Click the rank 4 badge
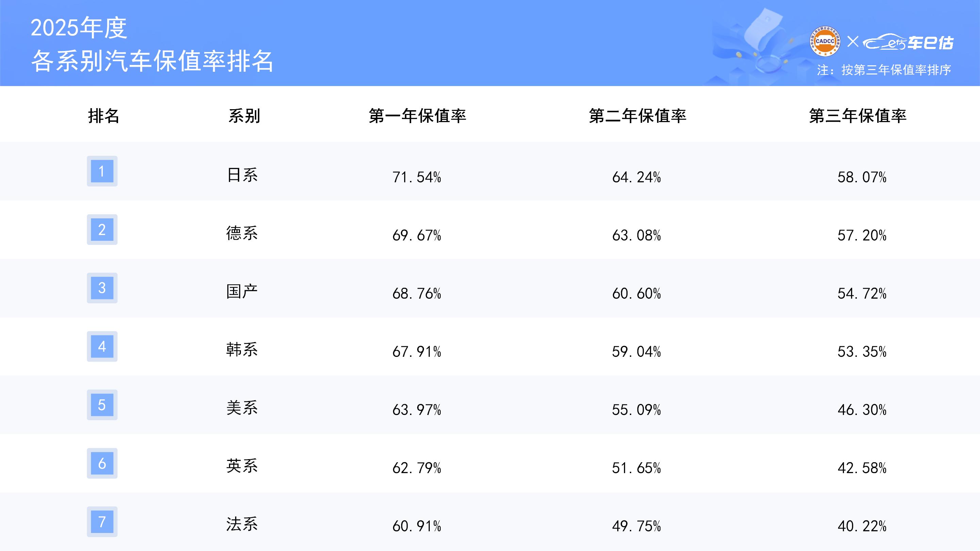Image resolution: width=980 pixels, height=551 pixels. [102, 347]
